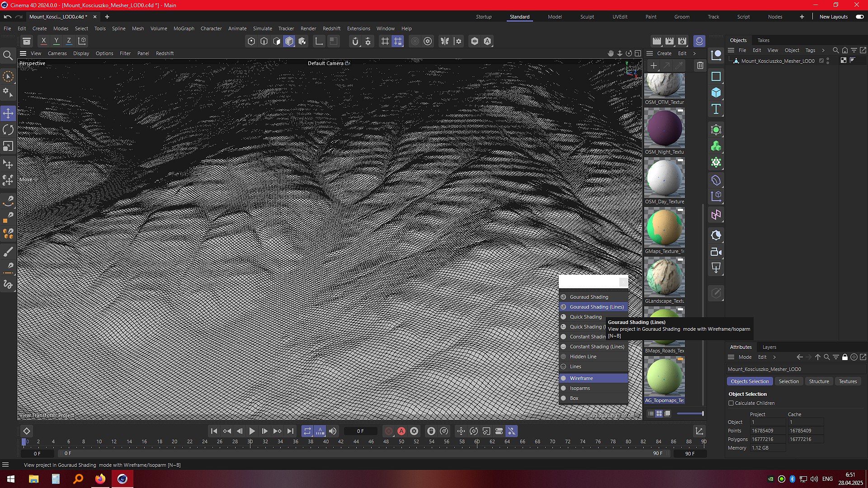Open the search magnifier in left toolbar
The height and width of the screenshot is (488, 868).
click(x=8, y=56)
